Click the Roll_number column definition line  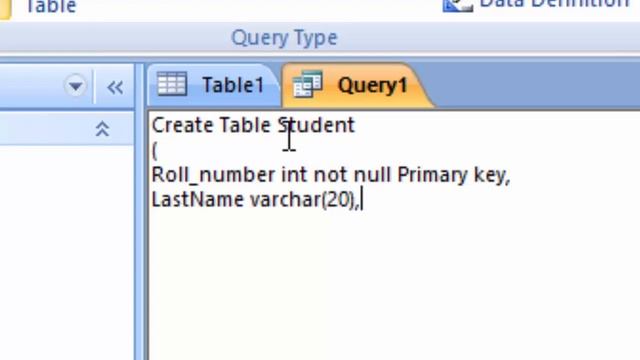pos(331,175)
